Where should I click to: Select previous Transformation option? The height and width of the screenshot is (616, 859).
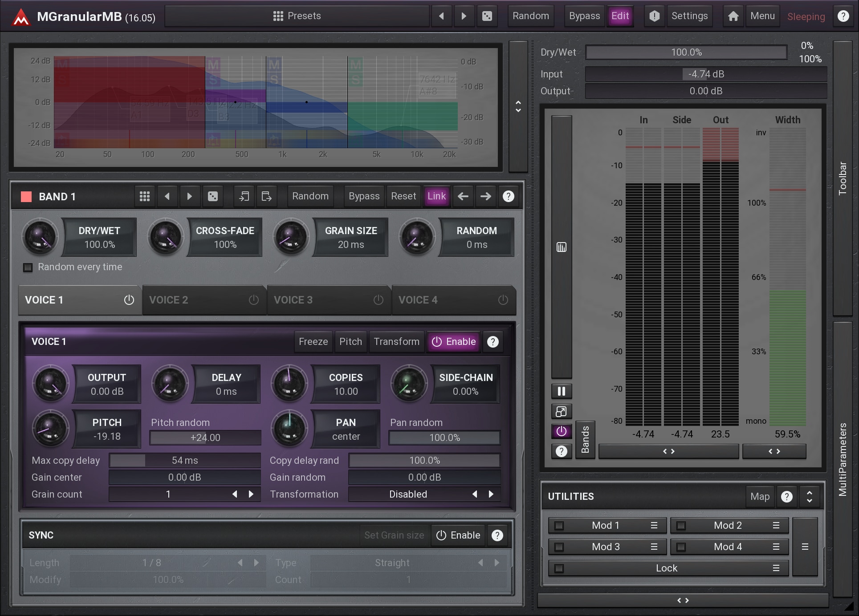coord(475,494)
